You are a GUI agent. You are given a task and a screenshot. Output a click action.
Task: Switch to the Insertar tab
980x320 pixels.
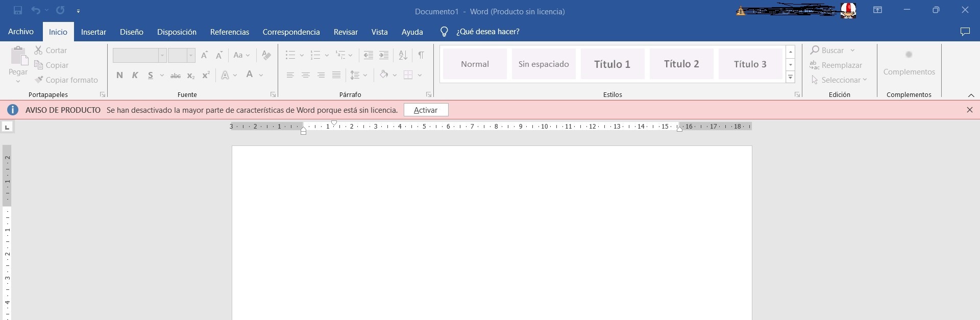(93, 32)
